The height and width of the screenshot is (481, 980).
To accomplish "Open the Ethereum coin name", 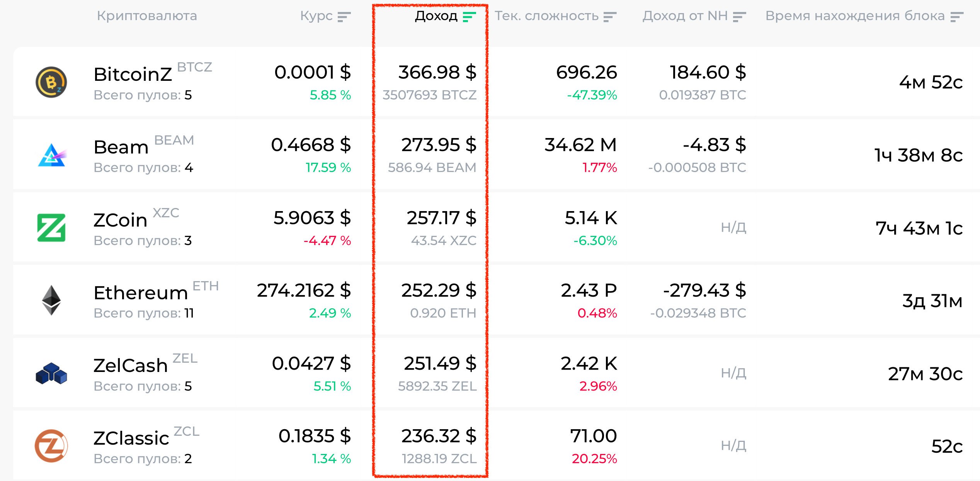I will (x=141, y=293).
